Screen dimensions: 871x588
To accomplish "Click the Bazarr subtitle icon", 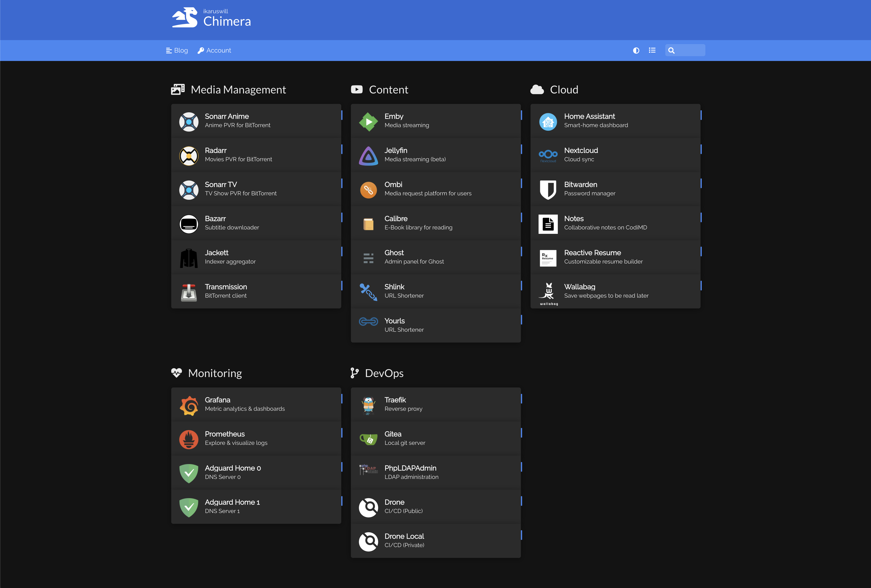I will (x=189, y=224).
